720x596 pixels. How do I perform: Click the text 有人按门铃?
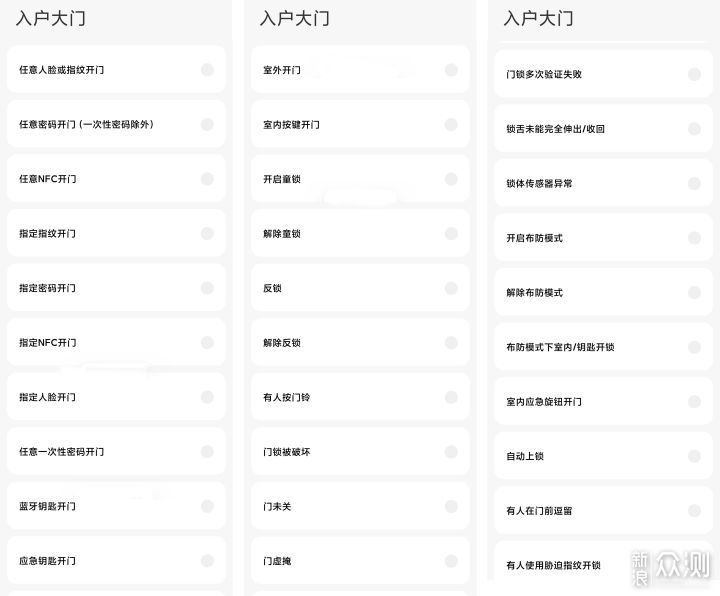click(x=287, y=397)
